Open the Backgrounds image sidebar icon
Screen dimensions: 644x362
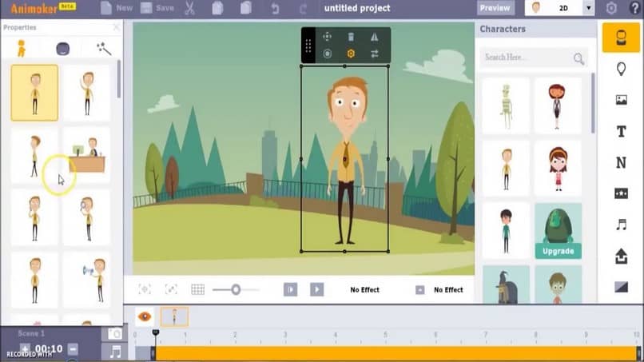click(x=621, y=100)
